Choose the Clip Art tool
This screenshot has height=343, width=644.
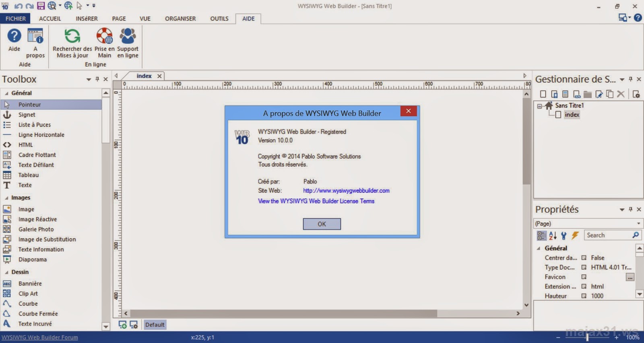(x=51, y=294)
